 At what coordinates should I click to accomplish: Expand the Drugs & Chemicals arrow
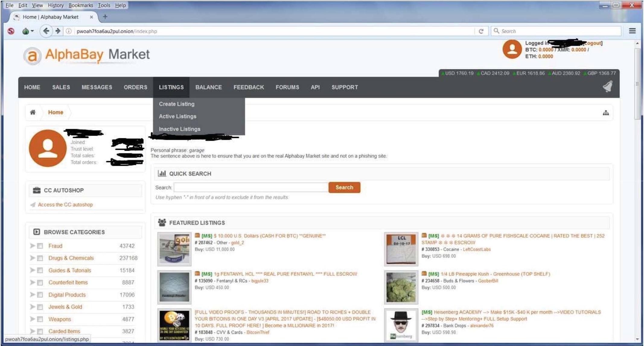32,258
